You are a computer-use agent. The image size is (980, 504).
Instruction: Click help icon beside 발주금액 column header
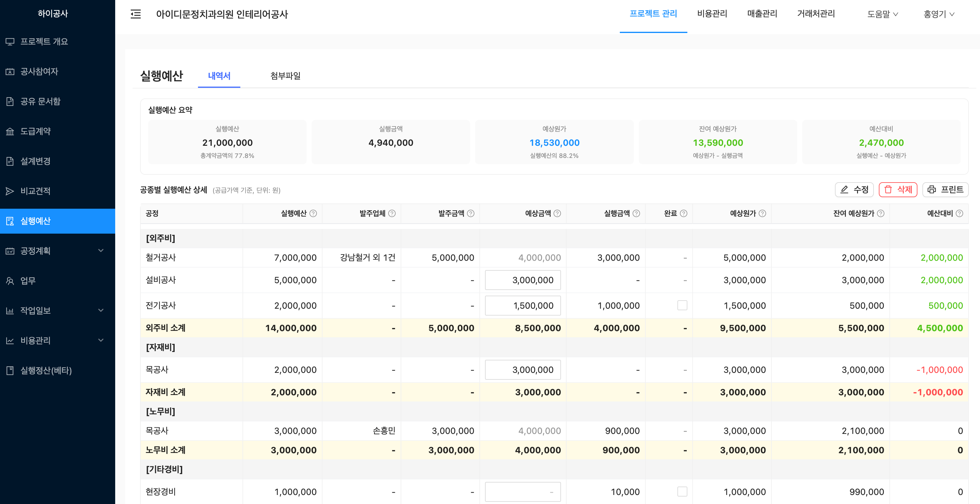pos(471,214)
